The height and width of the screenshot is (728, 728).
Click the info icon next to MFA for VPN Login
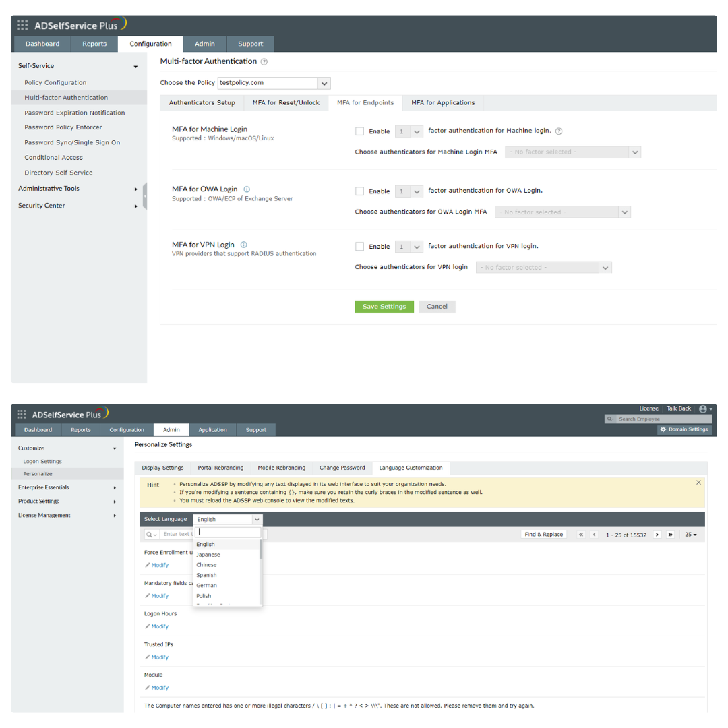(244, 245)
